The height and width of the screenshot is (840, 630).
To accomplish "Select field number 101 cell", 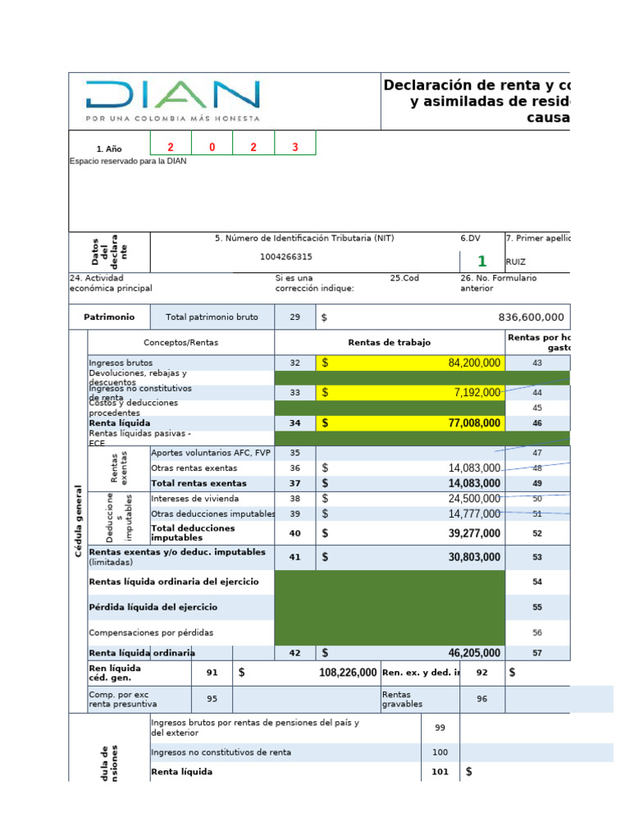I will (441, 772).
